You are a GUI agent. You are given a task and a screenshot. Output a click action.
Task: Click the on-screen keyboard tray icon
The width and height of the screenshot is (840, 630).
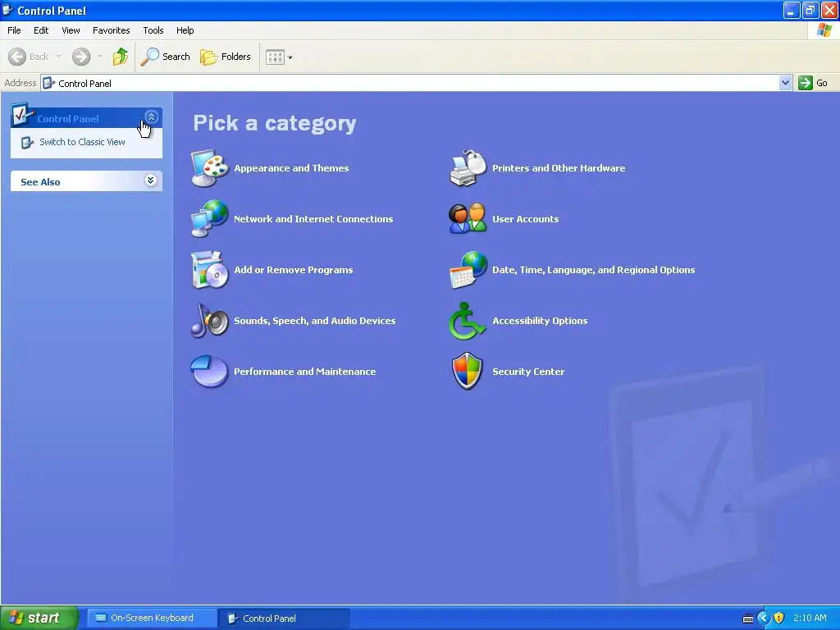coord(748,619)
